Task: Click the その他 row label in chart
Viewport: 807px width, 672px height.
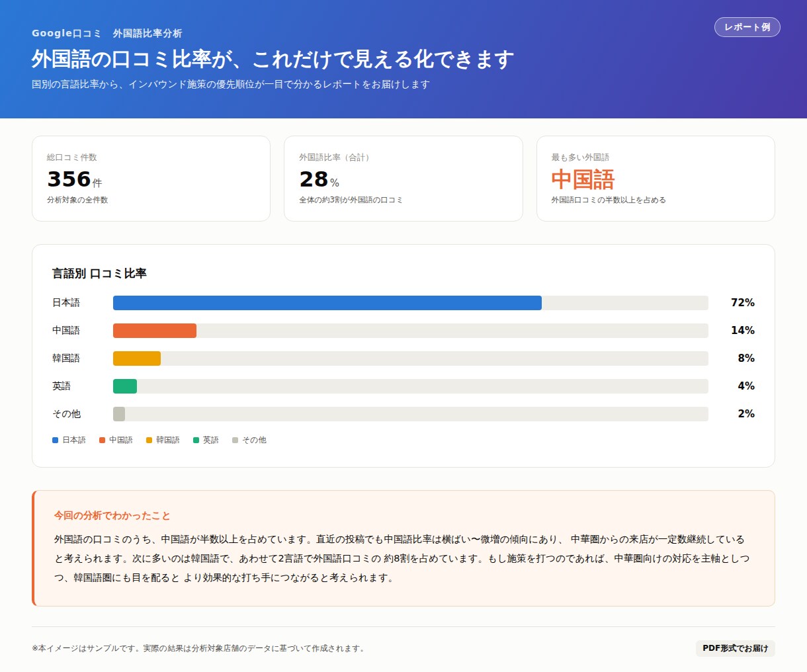Action: (66, 413)
